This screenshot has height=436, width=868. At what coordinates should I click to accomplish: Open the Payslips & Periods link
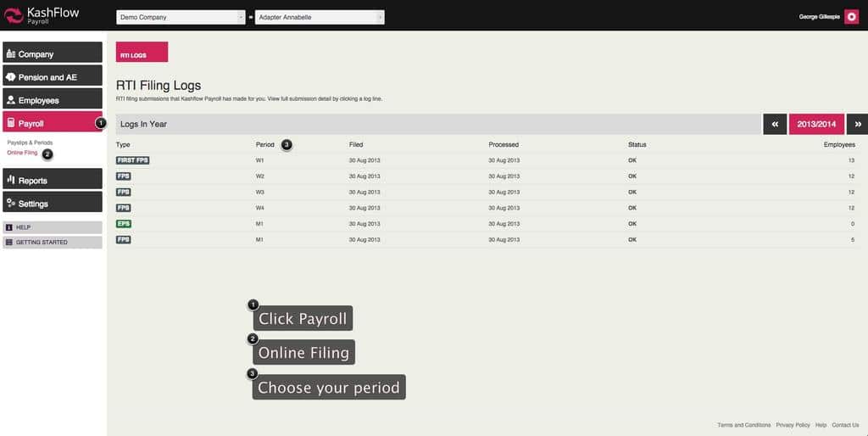point(30,143)
